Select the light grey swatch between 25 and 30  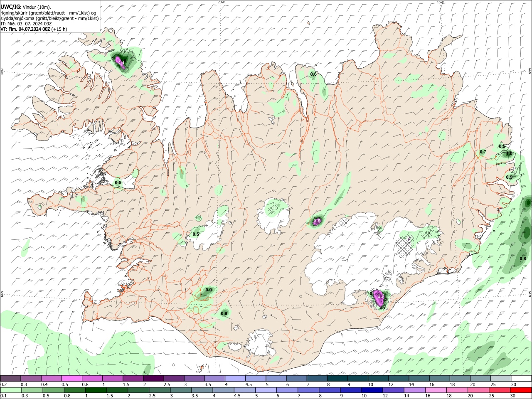[x=501, y=378]
